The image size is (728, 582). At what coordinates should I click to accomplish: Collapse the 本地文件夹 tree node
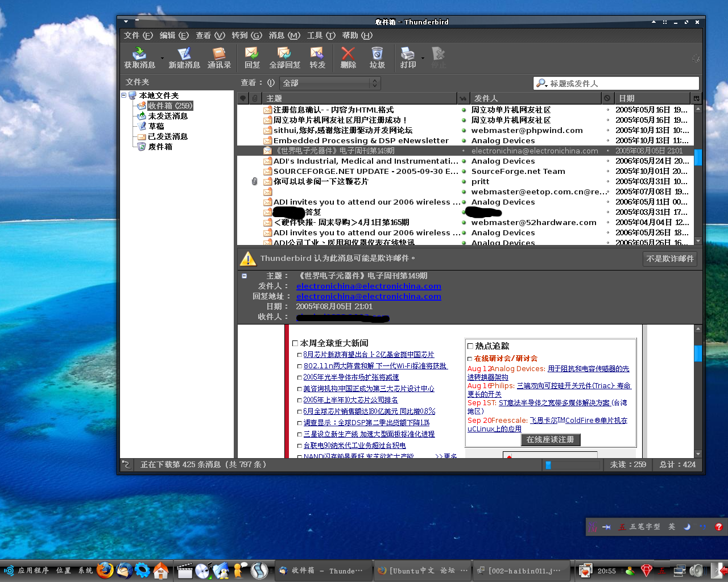click(123, 95)
